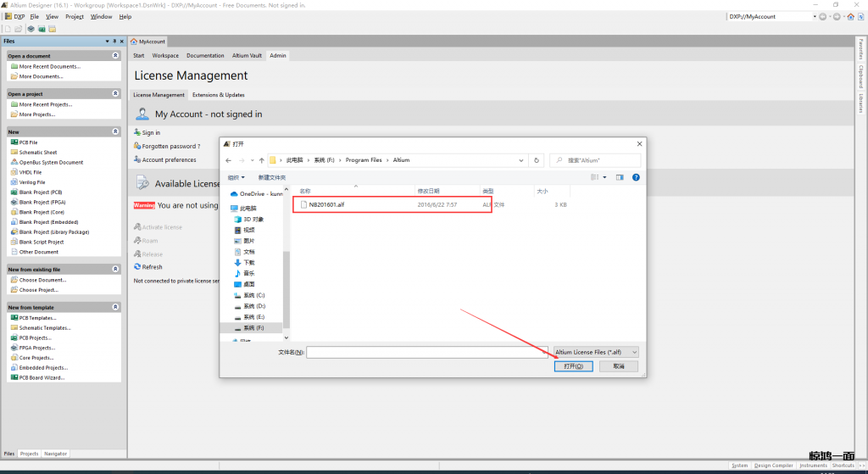This screenshot has height=474, width=868.
Task: Refresh the Altium folder listing
Action: [x=536, y=159]
